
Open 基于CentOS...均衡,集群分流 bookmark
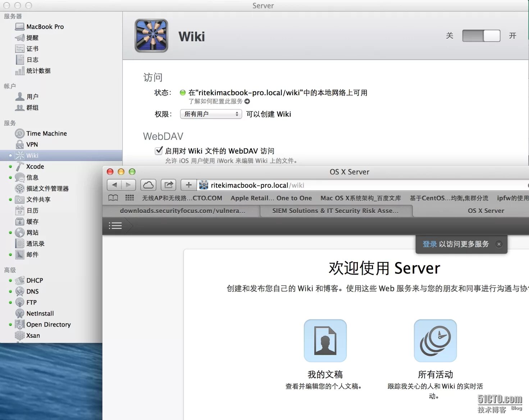pos(449,198)
